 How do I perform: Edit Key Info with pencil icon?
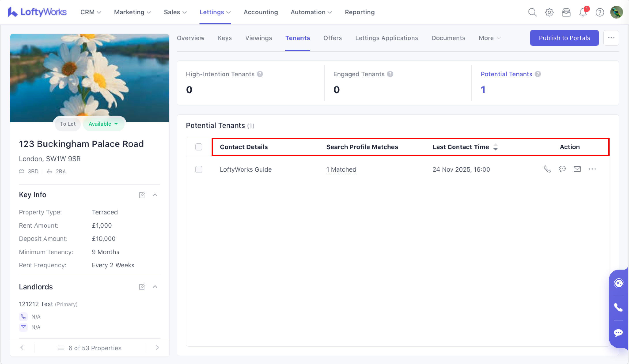click(x=142, y=195)
